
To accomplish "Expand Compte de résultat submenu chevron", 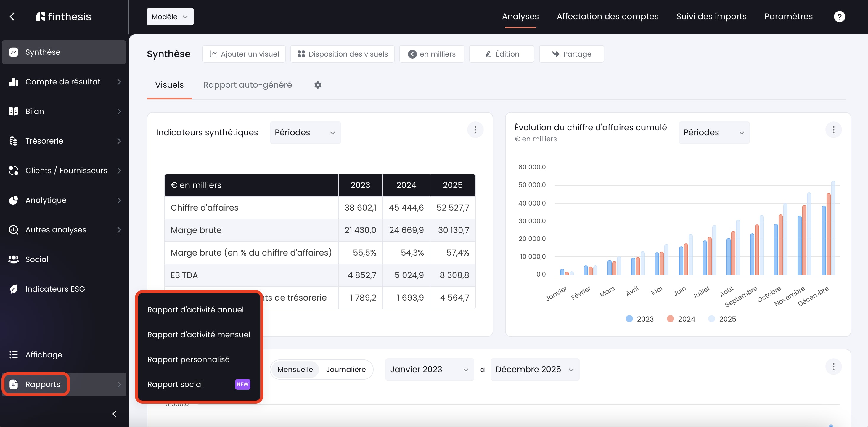I will 119,81.
